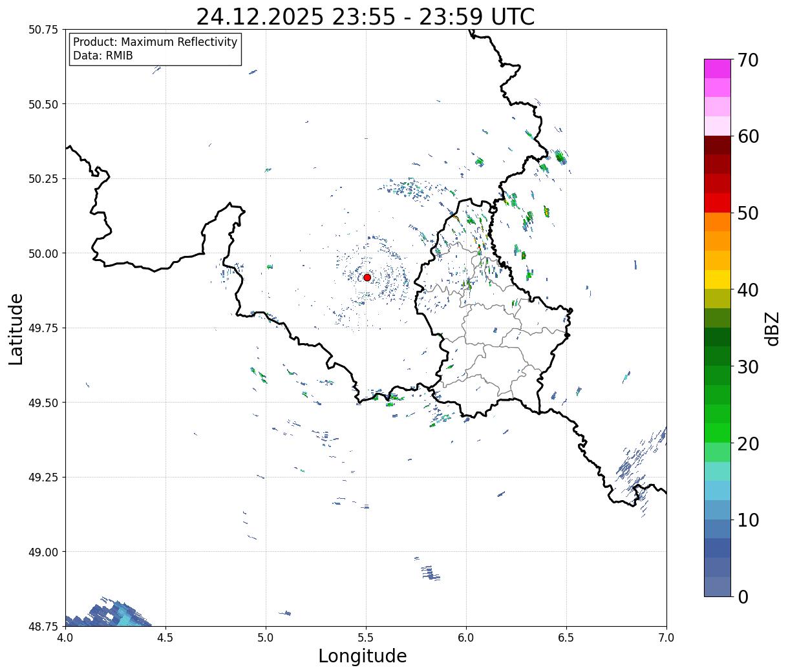
Task: Click the Product: Maximum Reflectivity text
Action: point(155,42)
